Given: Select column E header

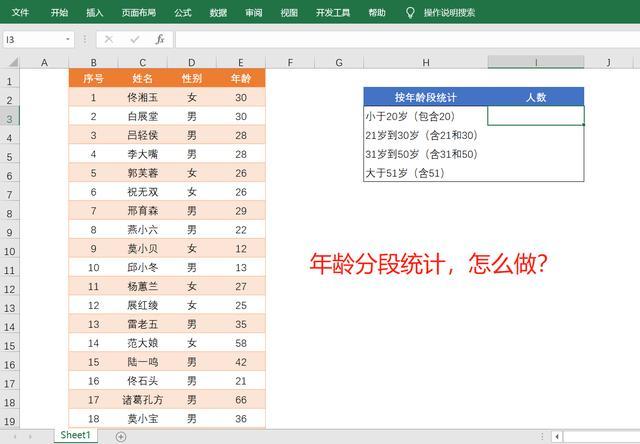Looking at the screenshot, I should tap(241, 62).
